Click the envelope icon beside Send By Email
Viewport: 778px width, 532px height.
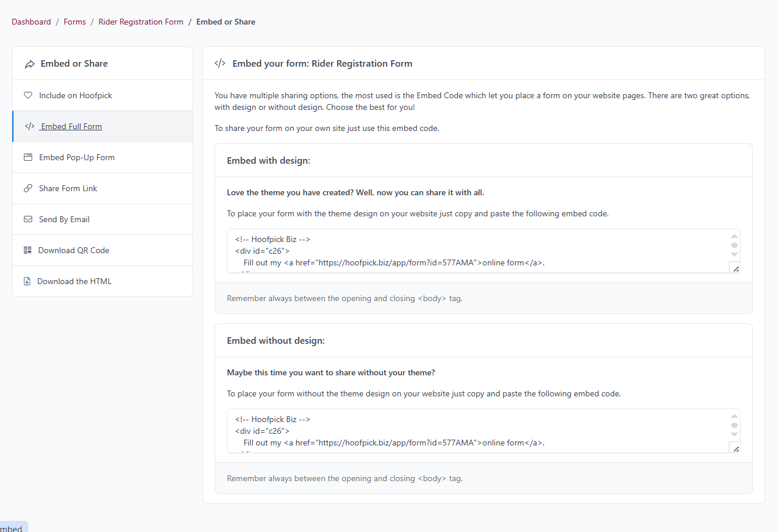click(x=28, y=219)
